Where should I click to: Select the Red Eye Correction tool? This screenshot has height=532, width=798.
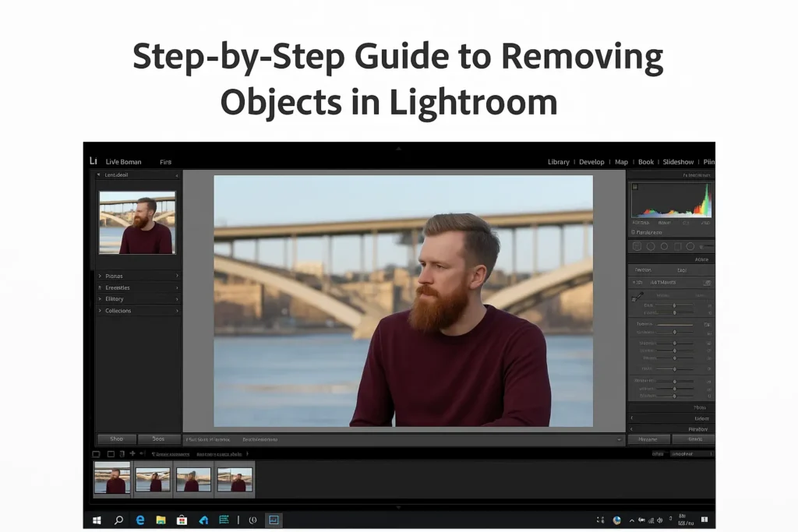[664, 246]
